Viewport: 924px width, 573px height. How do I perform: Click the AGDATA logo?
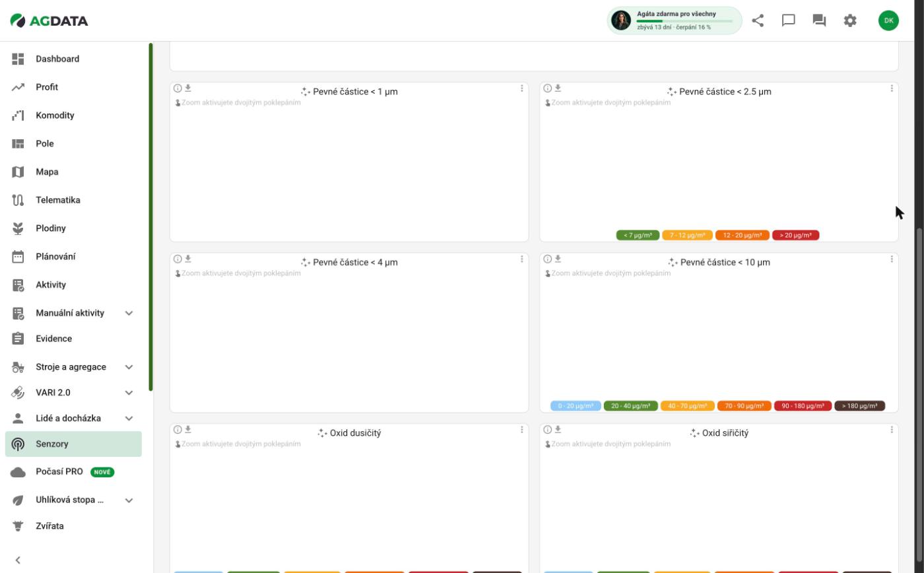pyautogui.click(x=49, y=20)
